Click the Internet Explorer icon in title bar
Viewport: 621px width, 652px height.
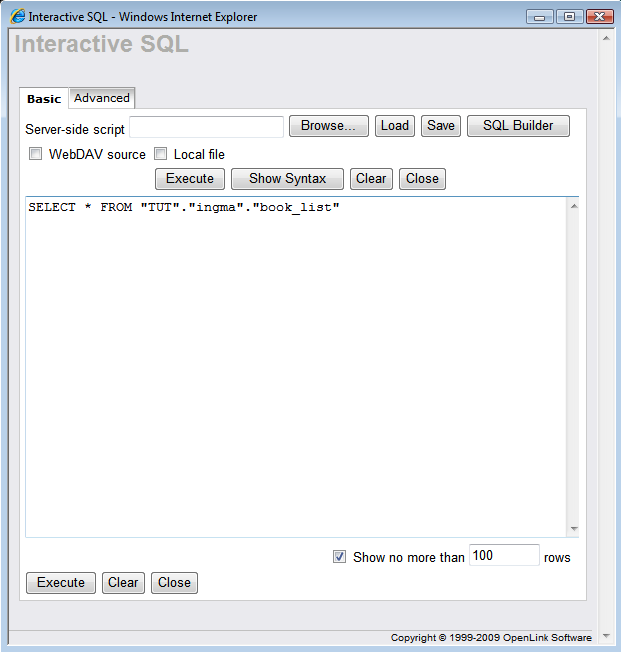tap(17, 17)
